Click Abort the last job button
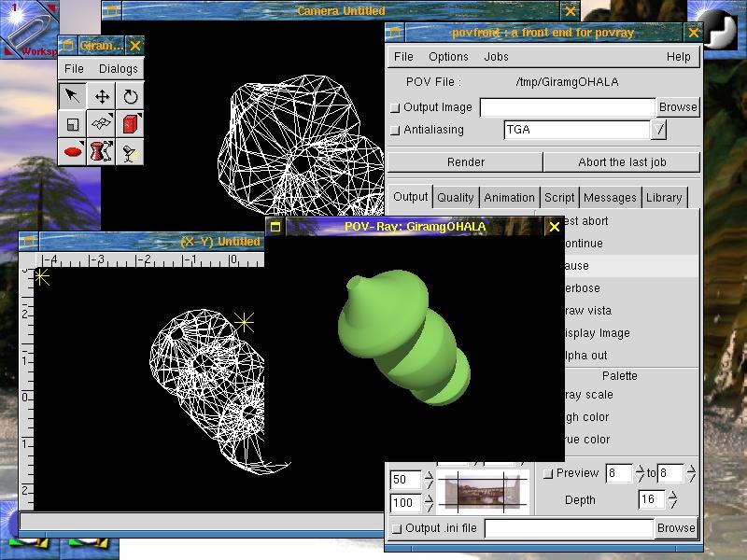 tap(621, 161)
